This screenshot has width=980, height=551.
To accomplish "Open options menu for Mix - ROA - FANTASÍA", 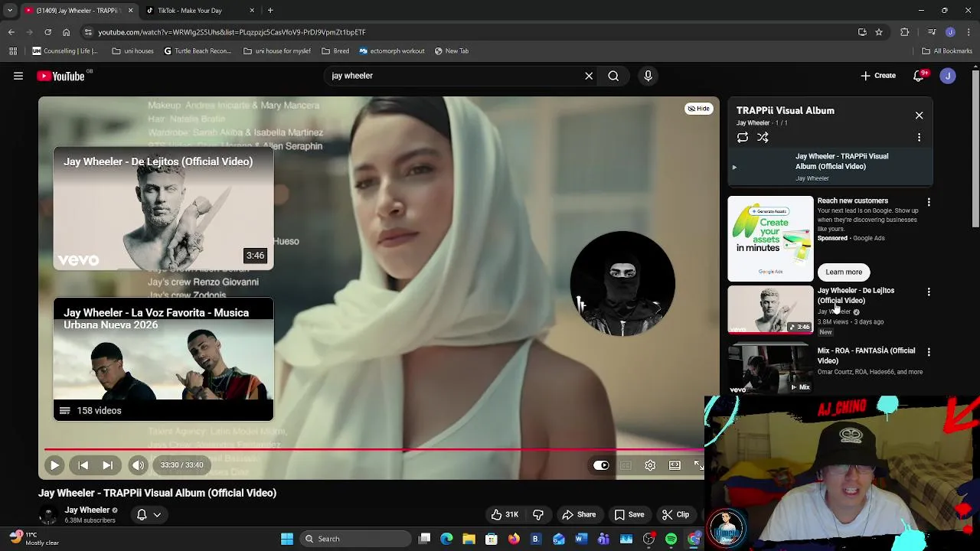I will coord(929,352).
